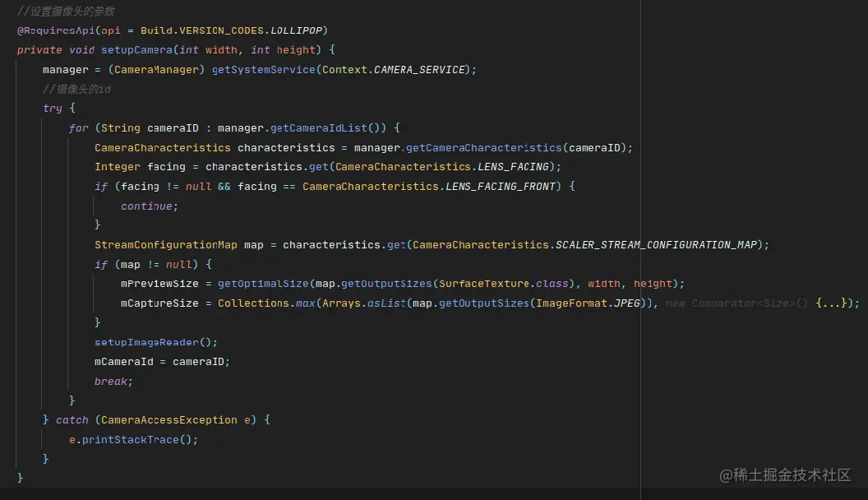The width and height of the screenshot is (868, 500).
Task: Click the Collections class name
Action: click(253, 303)
